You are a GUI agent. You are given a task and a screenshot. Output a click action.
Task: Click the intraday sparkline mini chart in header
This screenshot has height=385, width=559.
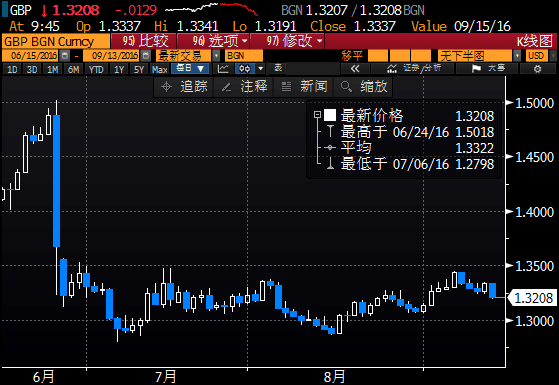(212, 9)
